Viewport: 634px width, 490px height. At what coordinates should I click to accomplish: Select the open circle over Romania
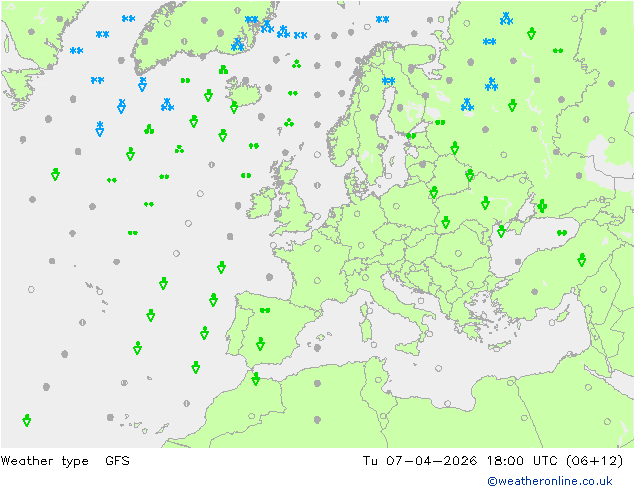pyautogui.click(x=458, y=253)
